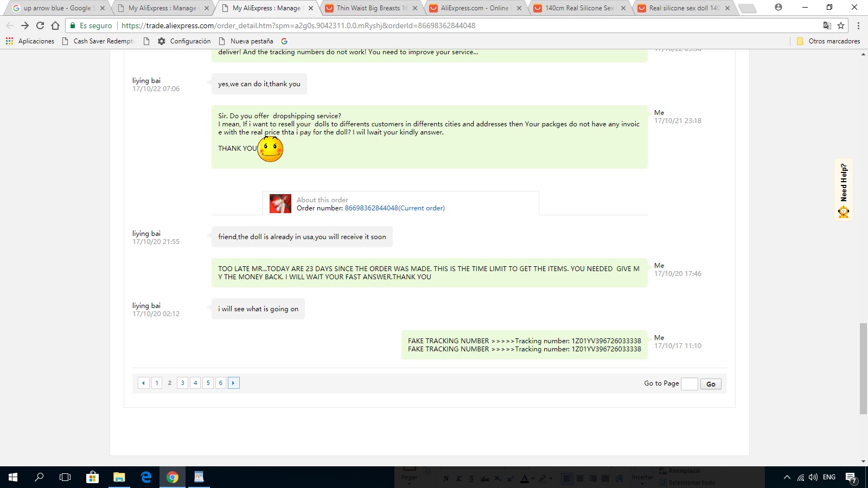Close the AliExpress.com - Online tab
Image resolution: width=868 pixels, height=488 pixels.
[x=519, y=8]
